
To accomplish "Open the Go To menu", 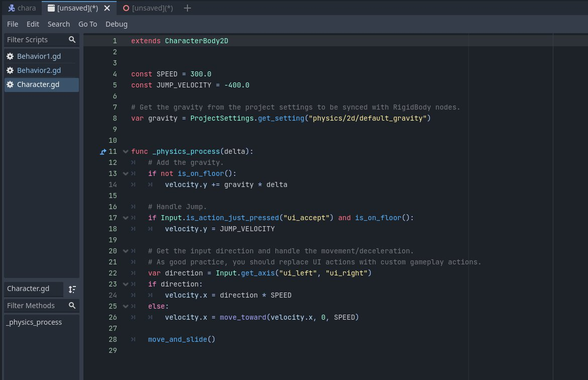I will pos(88,24).
